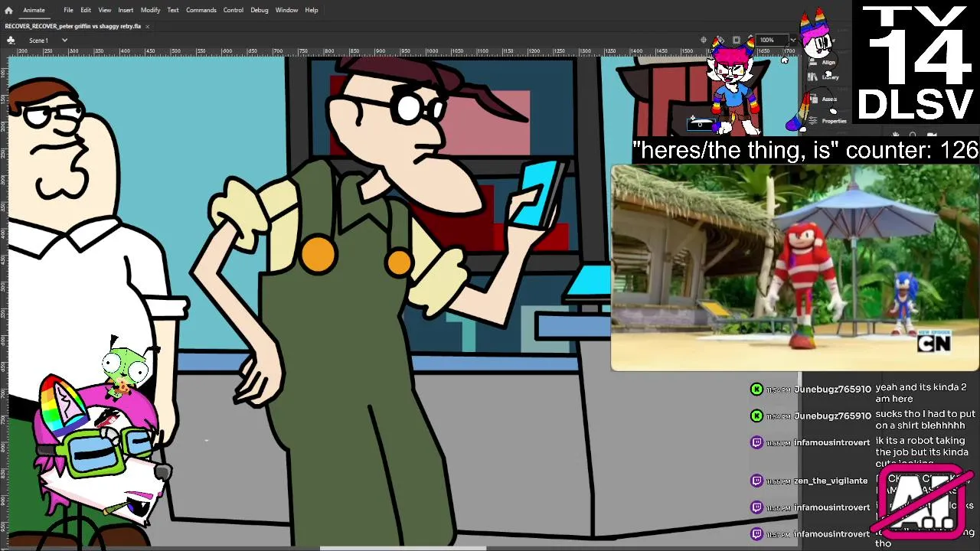Screen dimensions: 980x551
Task: Open the Edit menu
Action: coord(86,10)
